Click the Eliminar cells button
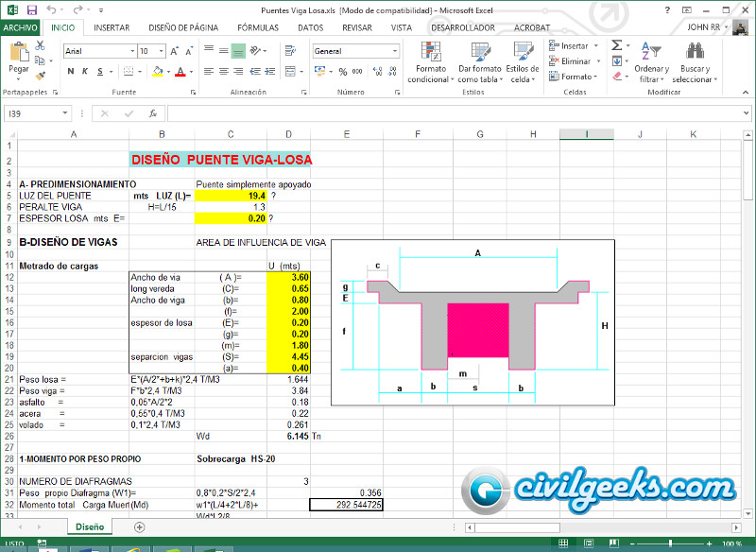Image resolution: width=756 pixels, height=552 pixels. pyautogui.click(x=574, y=60)
